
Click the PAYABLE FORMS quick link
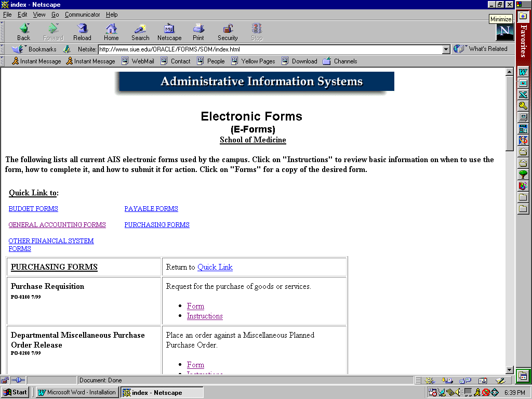(x=151, y=209)
